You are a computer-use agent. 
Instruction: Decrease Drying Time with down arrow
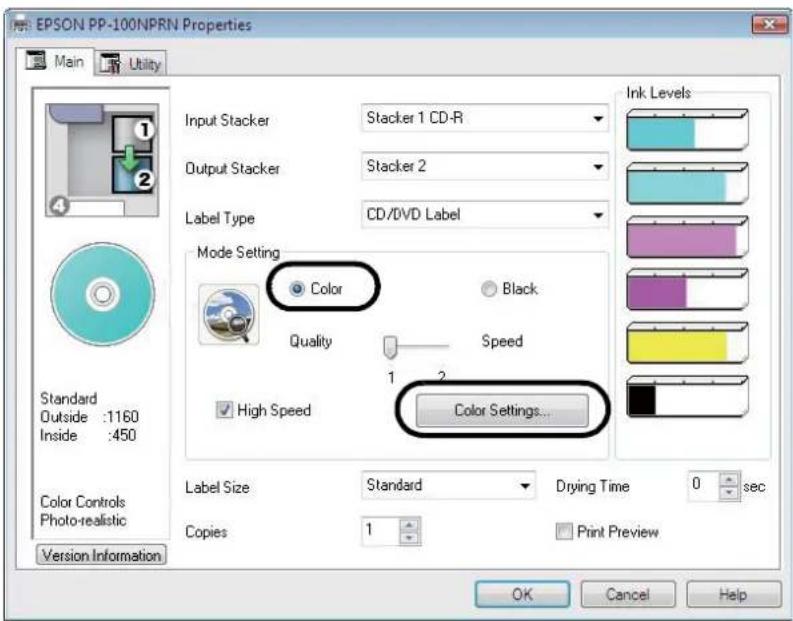[729, 492]
